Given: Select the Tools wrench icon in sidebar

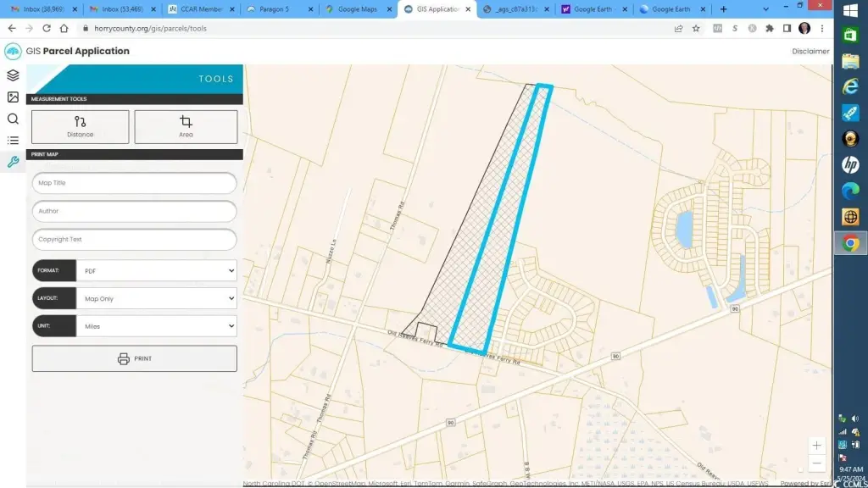Looking at the screenshot, I should (x=13, y=162).
